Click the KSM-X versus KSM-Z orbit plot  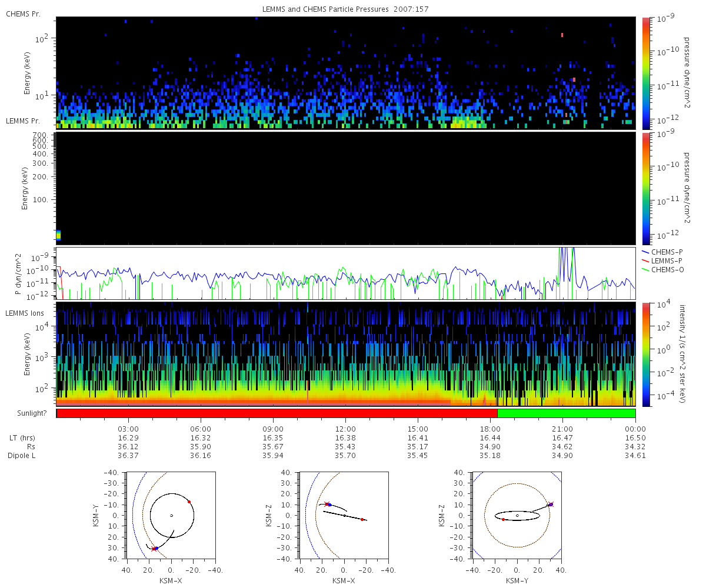tap(344, 515)
